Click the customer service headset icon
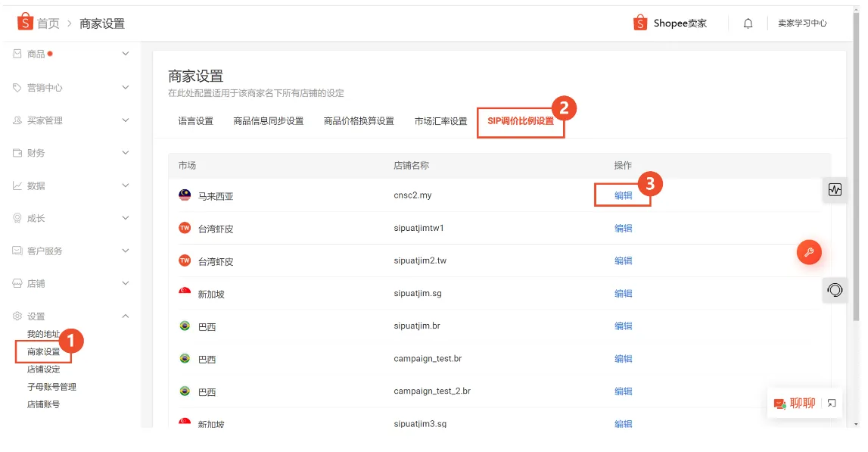This screenshot has height=452, width=868. coord(835,290)
